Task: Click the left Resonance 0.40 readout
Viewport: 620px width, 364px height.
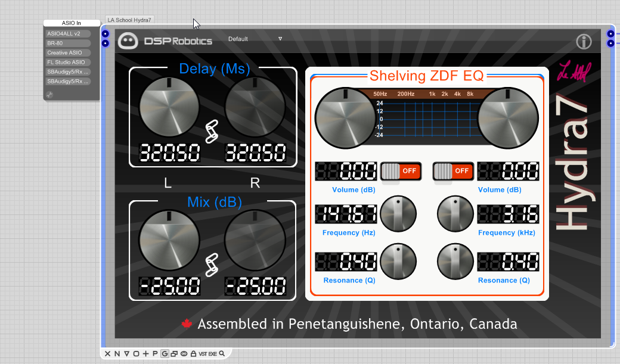Action: click(346, 262)
